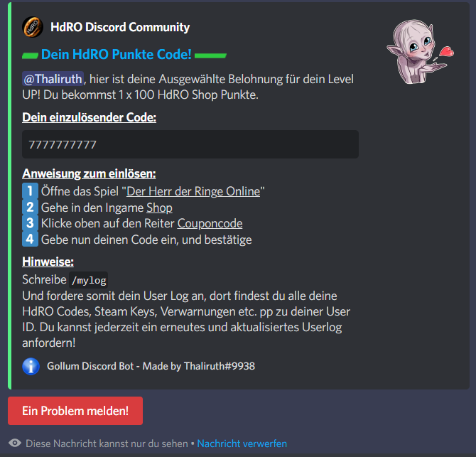Screen dimensions: 476x457
Task: Dismiss via Nachricht verwerfen link
Action: point(242,443)
